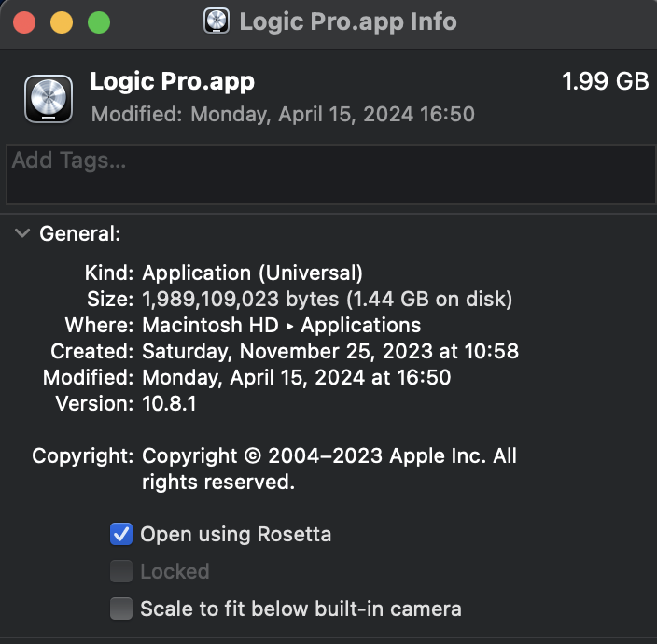This screenshot has width=657, height=644.
Task: Enable Scale to fit below built-in camera
Action: pos(121,609)
